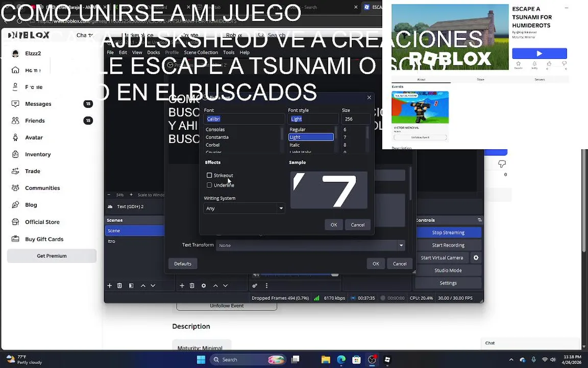
Task: Open Friends in the Roblox sidebar
Action: pyautogui.click(x=35, y=121)
